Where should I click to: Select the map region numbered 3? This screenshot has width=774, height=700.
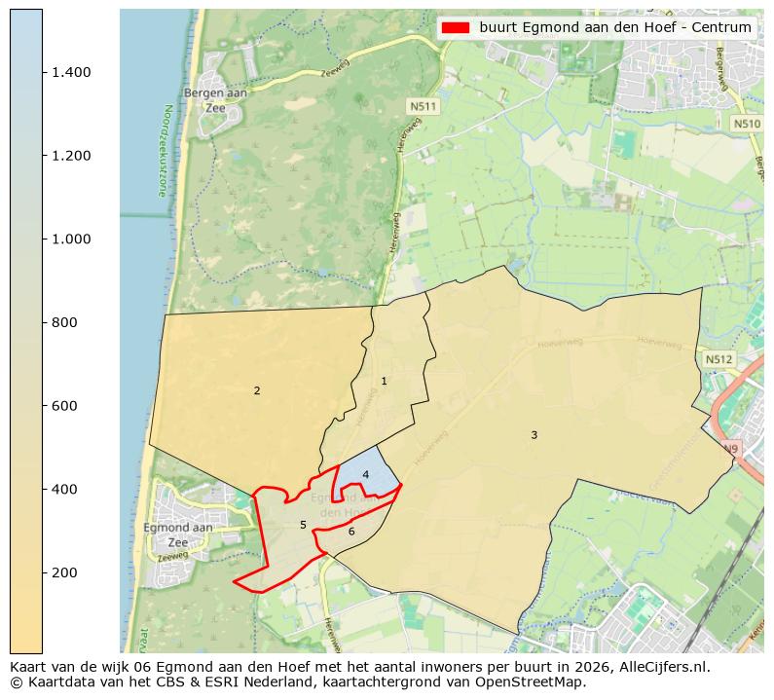(534, 435)
